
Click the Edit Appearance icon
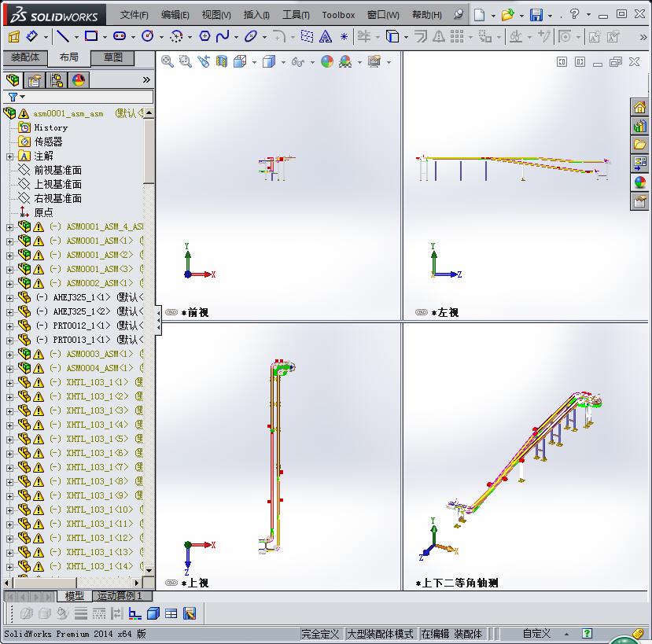(327, 62)
